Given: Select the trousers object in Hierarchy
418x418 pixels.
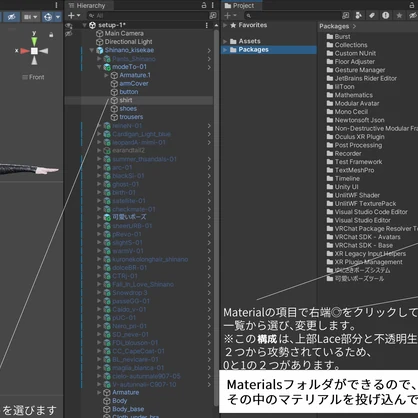Looking at the screenshot, I should pos(131,117).
